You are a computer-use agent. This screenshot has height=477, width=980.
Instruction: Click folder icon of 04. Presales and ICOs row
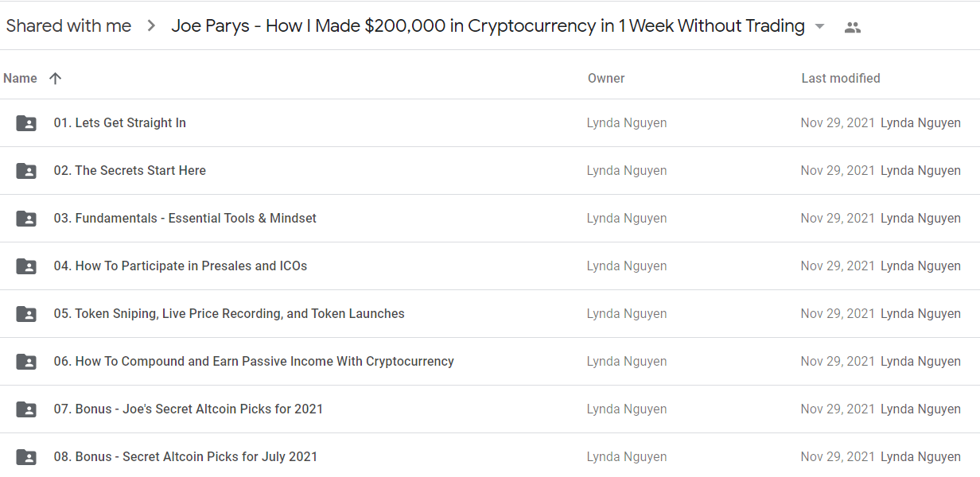[x=26, y=266]
